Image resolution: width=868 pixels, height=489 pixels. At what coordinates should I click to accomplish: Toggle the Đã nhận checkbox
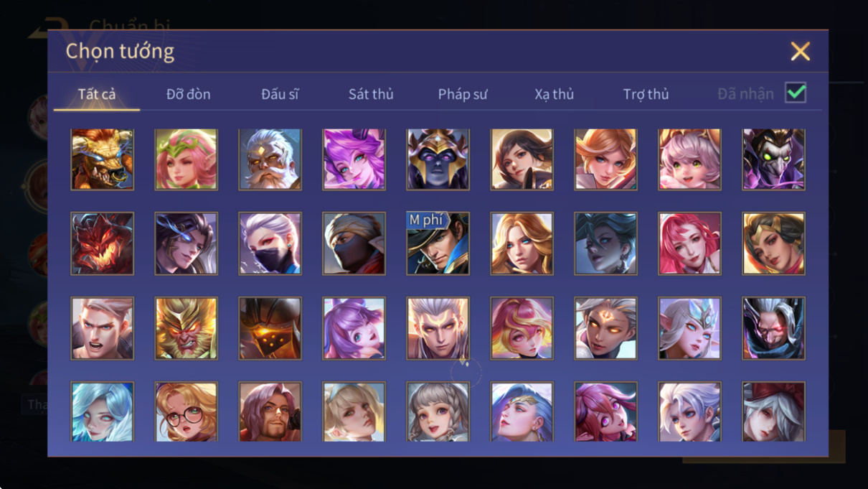click(x=796, y=93)
